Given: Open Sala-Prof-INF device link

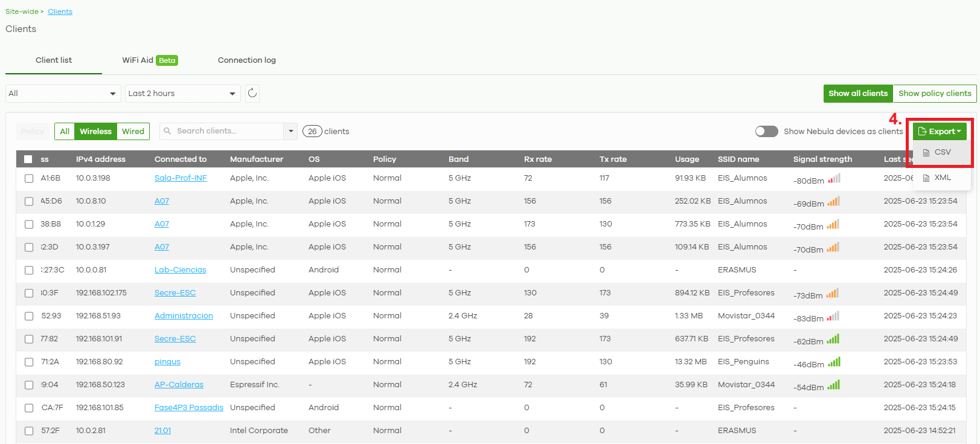Looking at the screenshot, I should (181, 178).
